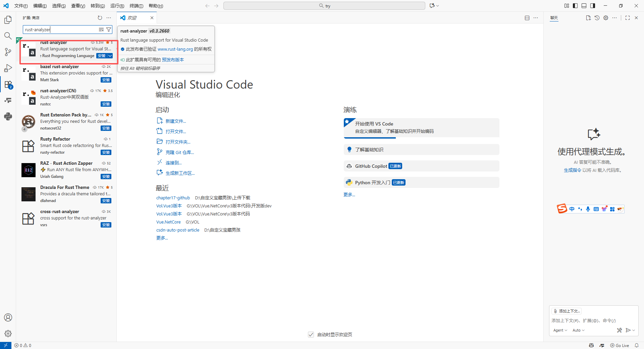Open Copilot chat icon near search bar

pyautogui.click(x=432, y=6)
